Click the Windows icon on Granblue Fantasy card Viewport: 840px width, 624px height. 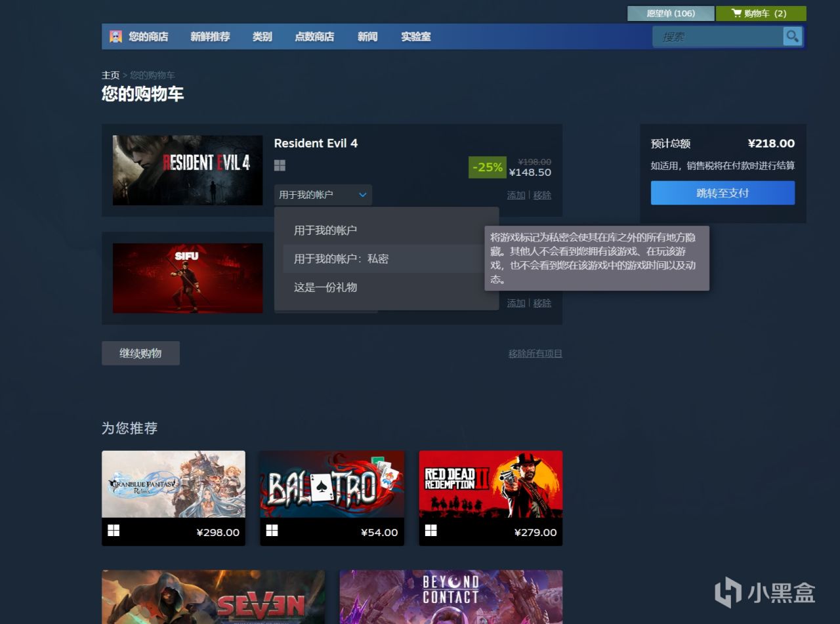114,531
